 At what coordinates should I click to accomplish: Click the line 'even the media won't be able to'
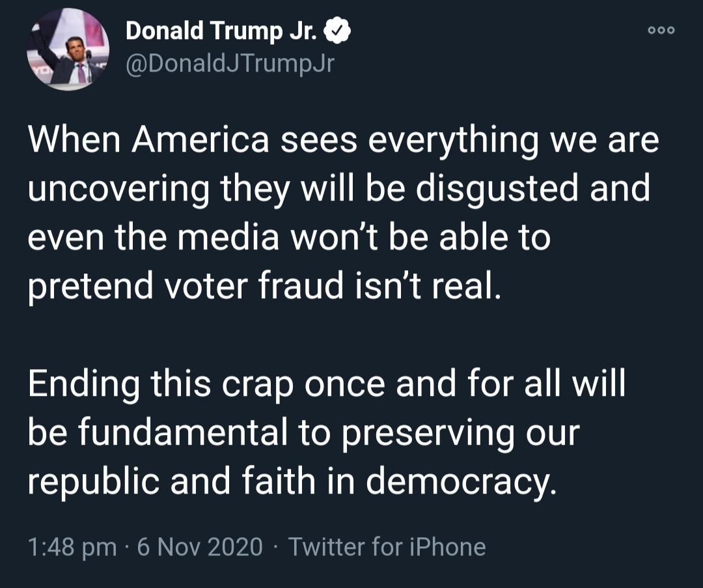pyautogui.click(x=288, y=237)
